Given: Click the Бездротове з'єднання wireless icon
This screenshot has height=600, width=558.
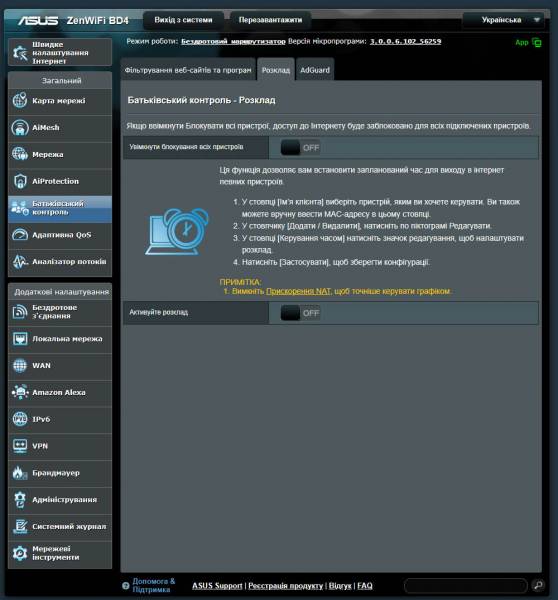Looking at the screenshot, I should tap(20, 311).
